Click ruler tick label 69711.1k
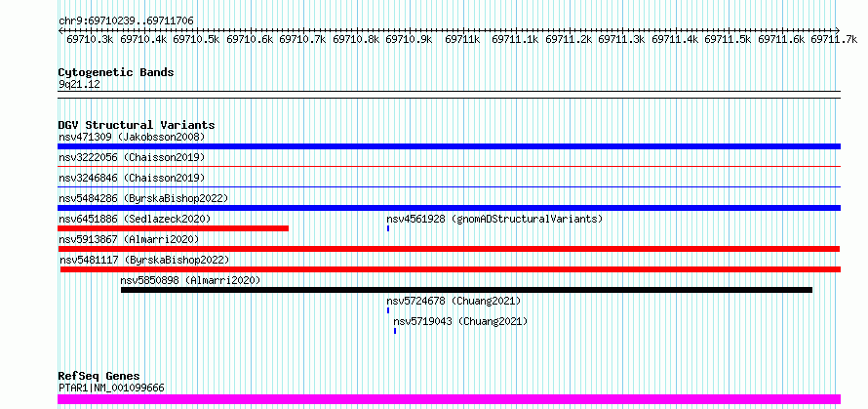This screenshot has height=409, width=868. pyautogui.click(x=515, y=39)
